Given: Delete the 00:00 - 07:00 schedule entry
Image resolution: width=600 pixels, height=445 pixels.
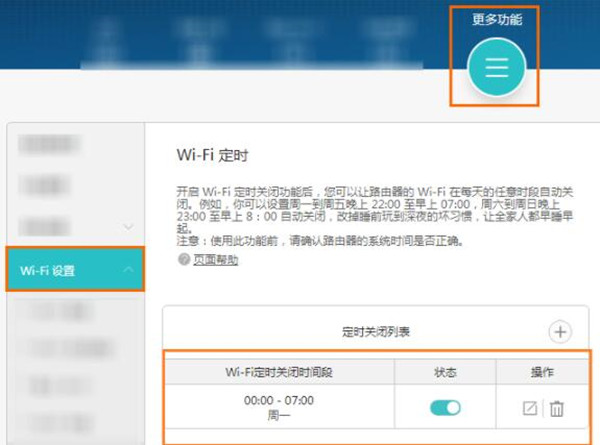Looking at the screenshot, I should pyautogui.click(x=556, y=408).
